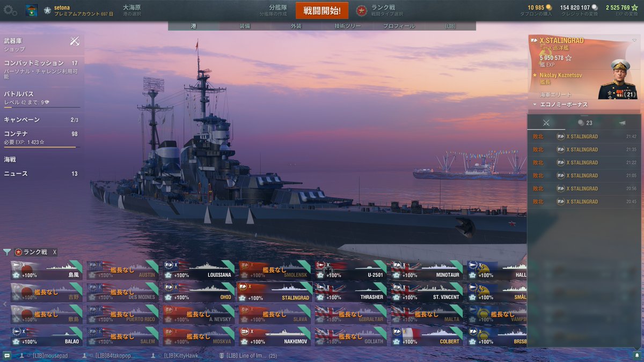The width and height of the screenshot is (644, 362).
Task: Remove the ランク戦 filter with X
Action: [x=55, y=252]
